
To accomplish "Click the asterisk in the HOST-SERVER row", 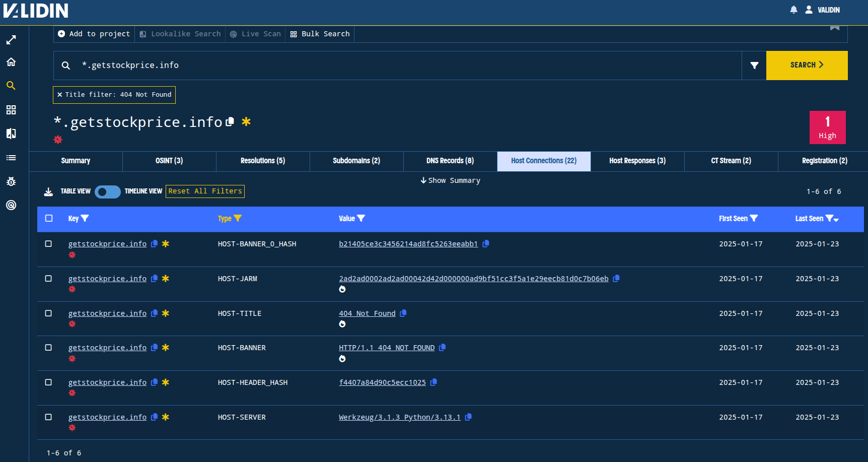I will coord(166,417).
